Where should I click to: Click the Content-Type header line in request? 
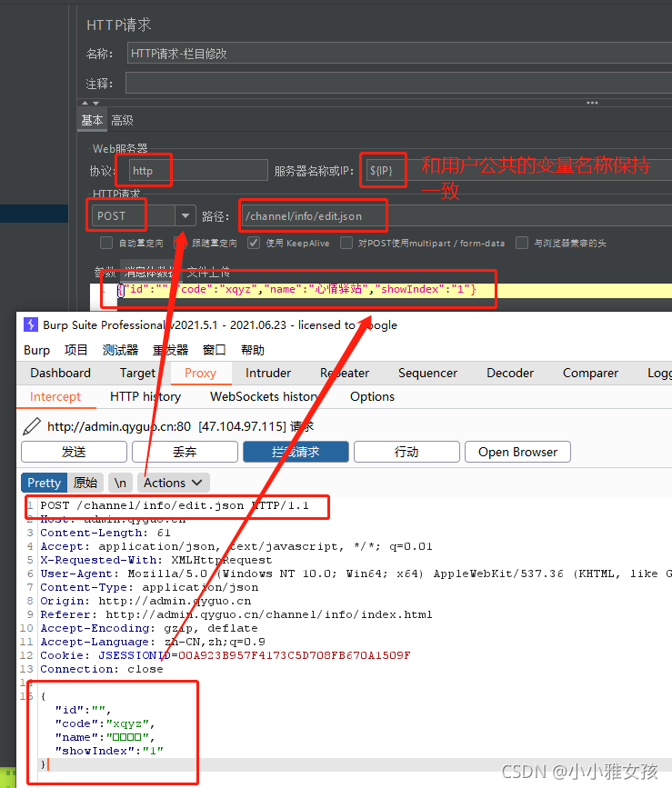[x=149, y=587]
